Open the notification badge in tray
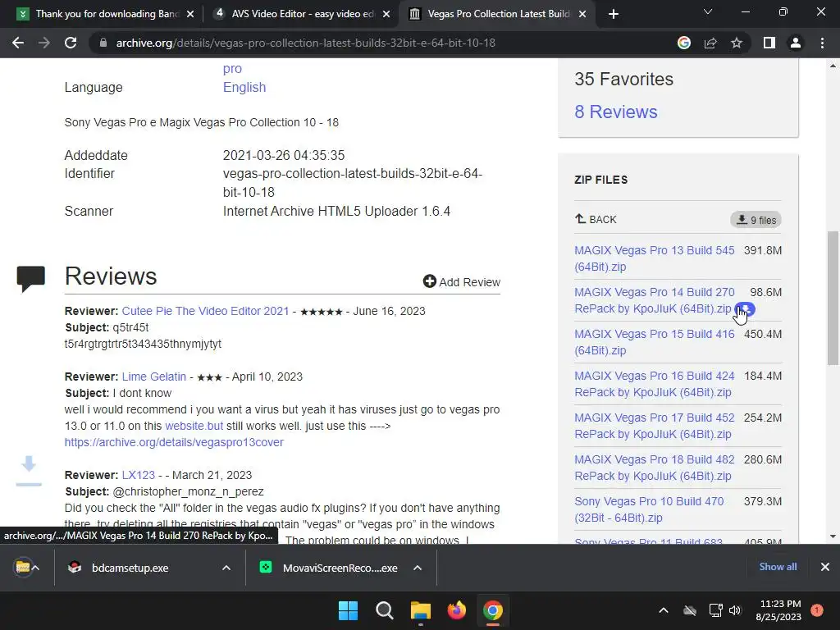The image size is (840, 630). click(x=817, y=609)
